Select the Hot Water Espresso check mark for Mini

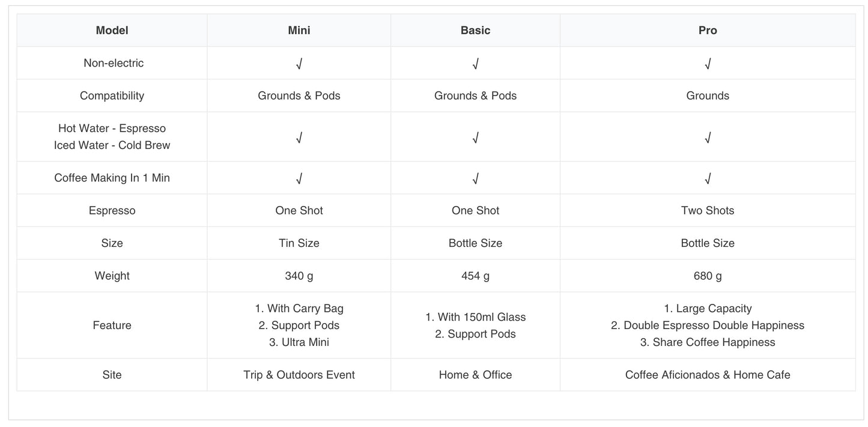299,138
